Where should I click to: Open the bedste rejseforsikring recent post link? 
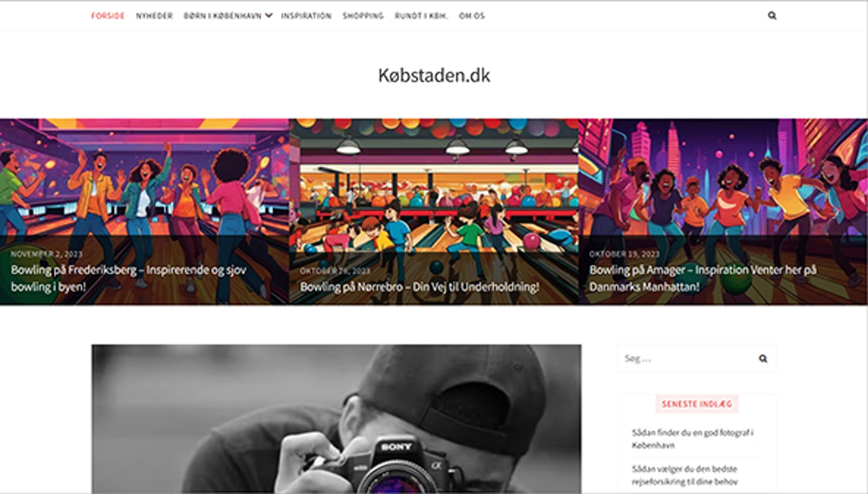click(x=685, y=475)
